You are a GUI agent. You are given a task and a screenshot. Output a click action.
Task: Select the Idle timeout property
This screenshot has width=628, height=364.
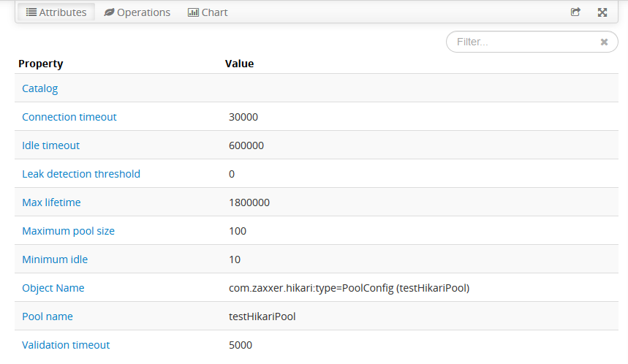coord(51,145)
